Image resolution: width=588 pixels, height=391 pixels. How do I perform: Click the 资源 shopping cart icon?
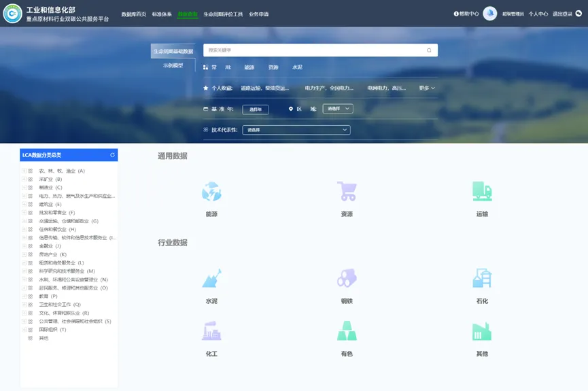347,192
